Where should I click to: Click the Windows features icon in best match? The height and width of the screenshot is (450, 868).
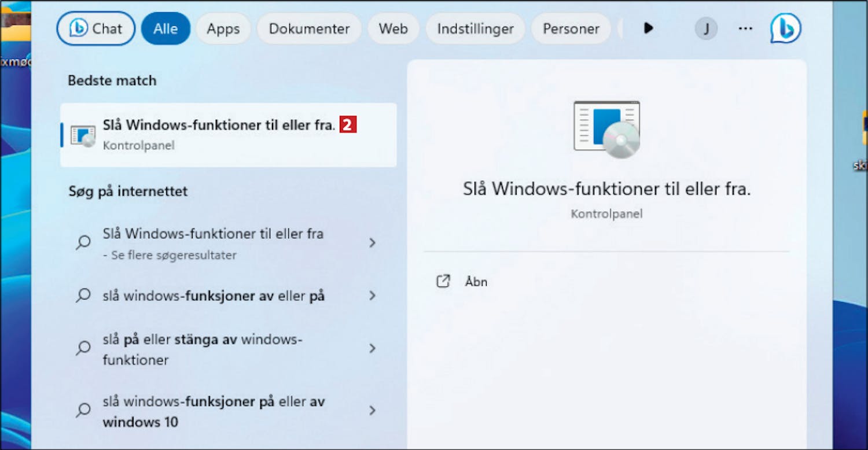(x=83, y=135)
